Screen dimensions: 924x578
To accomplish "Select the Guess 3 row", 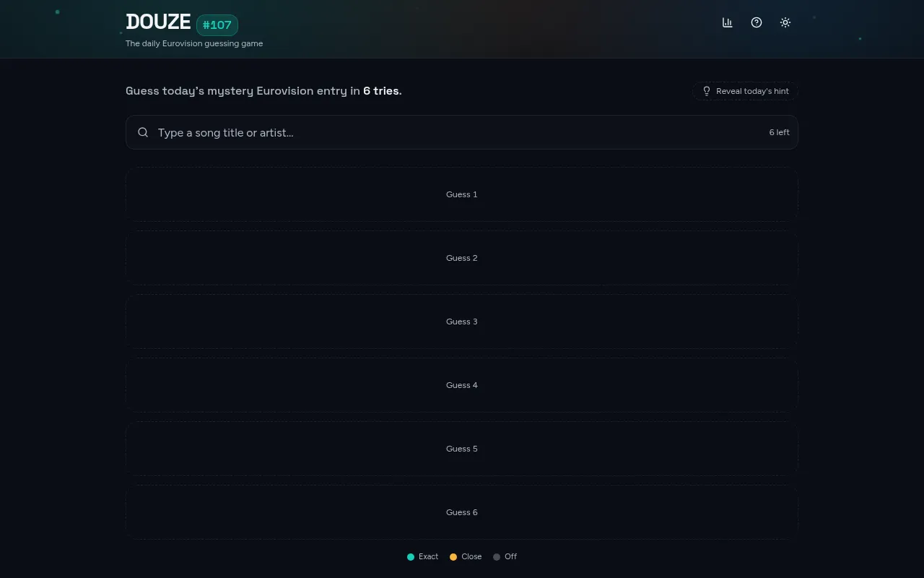I will coord(462,322).
